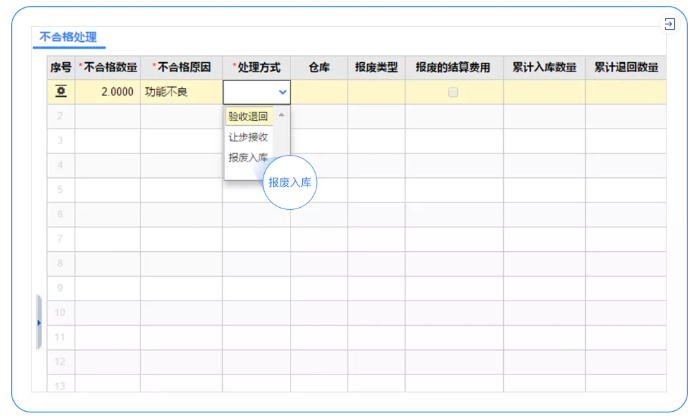This screenshot has height=420, width=696.
Task: Click the exit icon at top right
Action: (669, 23)
